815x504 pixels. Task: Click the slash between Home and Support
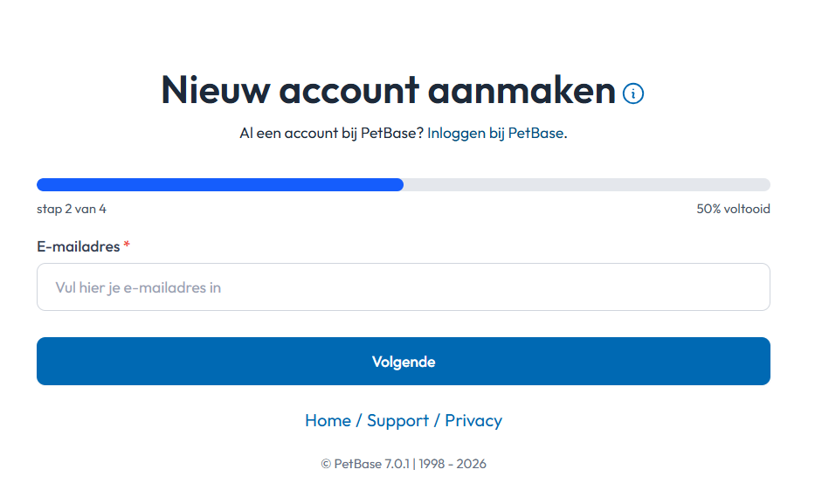click(x=359, y=421)
